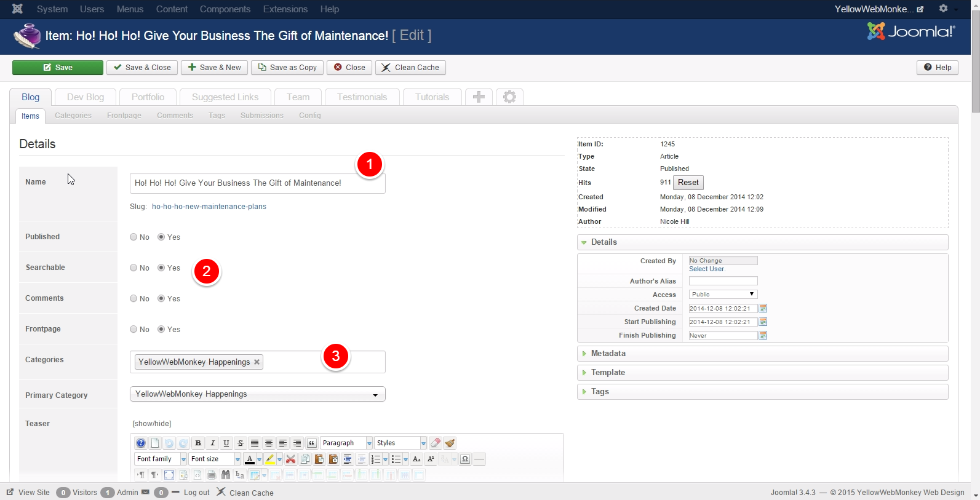Open the Start Publishing calendar icon
This screenshot has width=980, height=500.
763,322
